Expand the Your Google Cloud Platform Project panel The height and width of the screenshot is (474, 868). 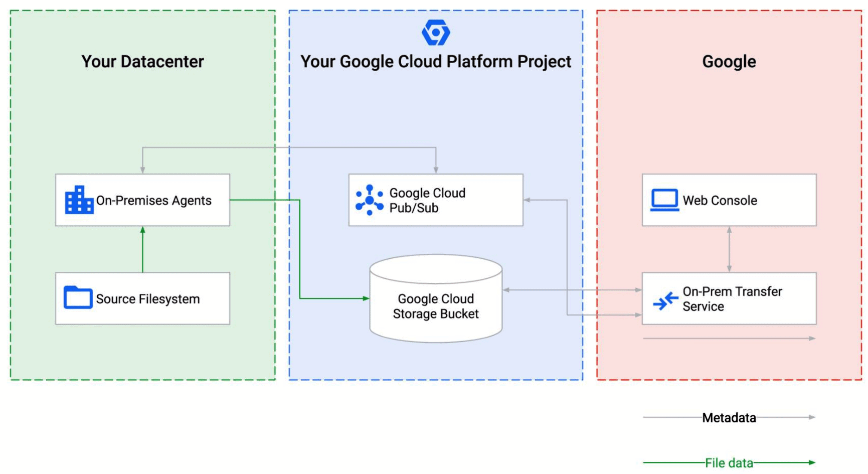tap(435, 61)
